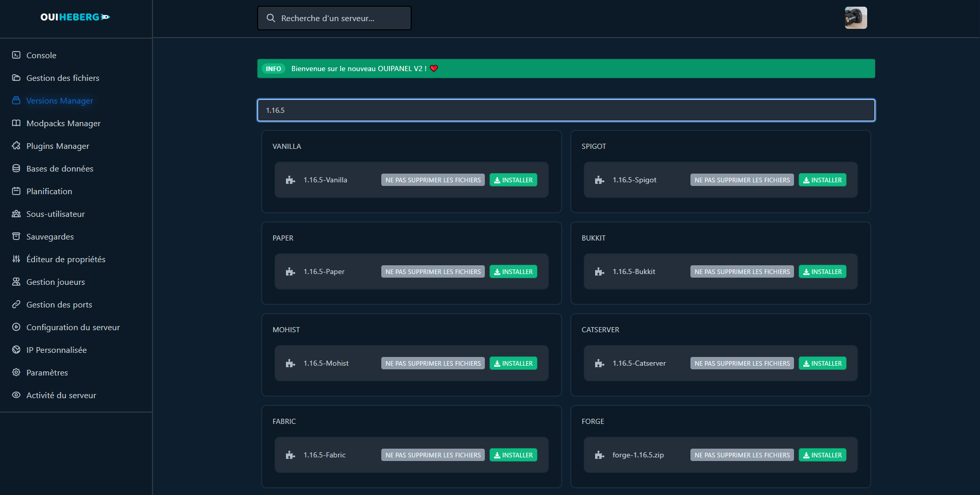
Task: Click the Activité du serveur eye icon
Action: pos(16,395)
